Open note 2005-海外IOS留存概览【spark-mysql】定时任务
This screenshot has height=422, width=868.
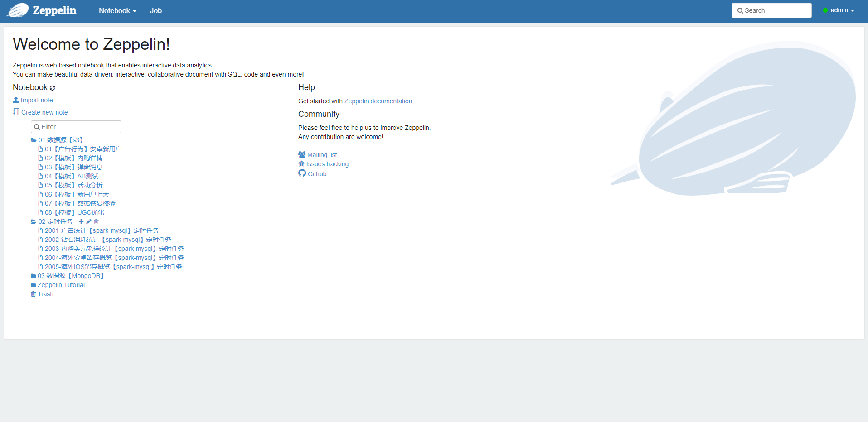point(110,267)
